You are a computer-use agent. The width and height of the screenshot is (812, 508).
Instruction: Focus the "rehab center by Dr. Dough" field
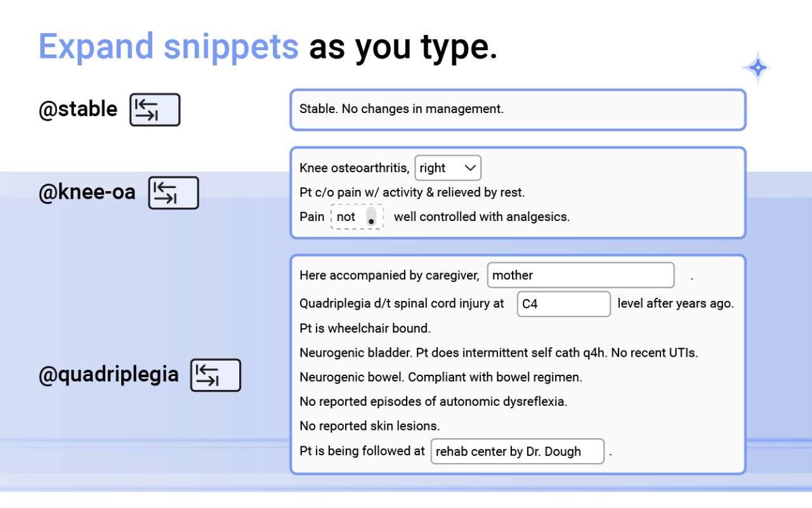(x=517, y=451)
